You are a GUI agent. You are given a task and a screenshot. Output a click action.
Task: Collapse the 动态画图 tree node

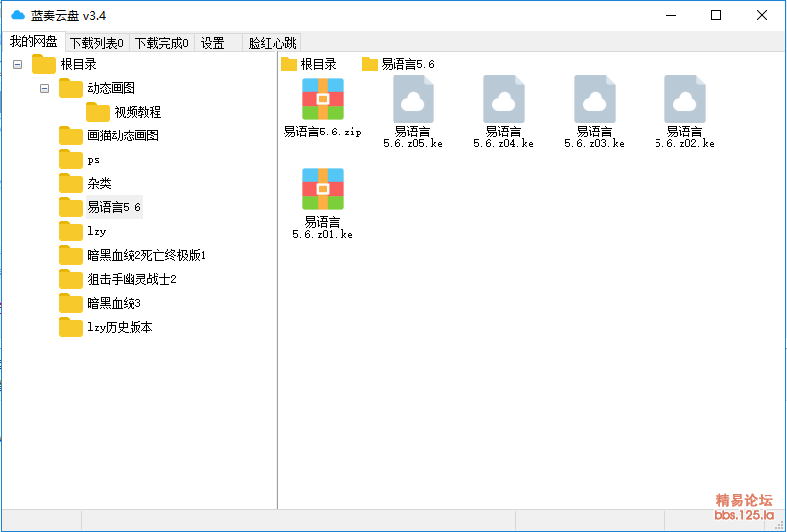(x=44, y=89)
